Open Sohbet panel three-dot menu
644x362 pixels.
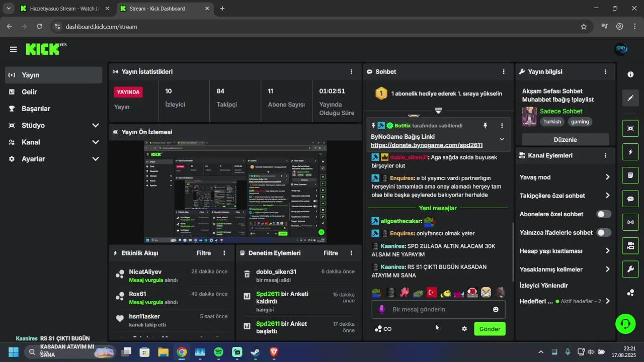click(x=504, y=72)
